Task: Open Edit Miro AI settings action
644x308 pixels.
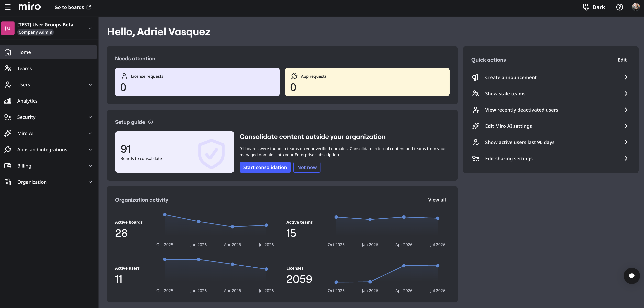Action: [550, 126]
